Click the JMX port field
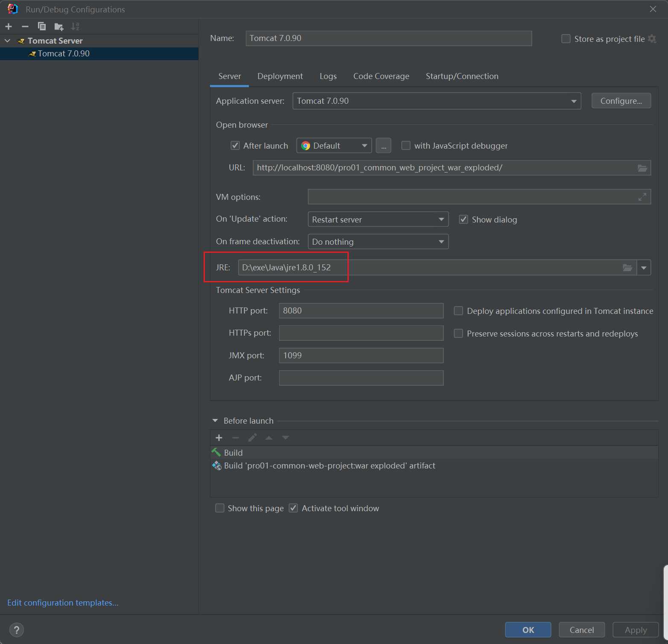This screenshot has height=644, width=668. (x=361, y=355)
